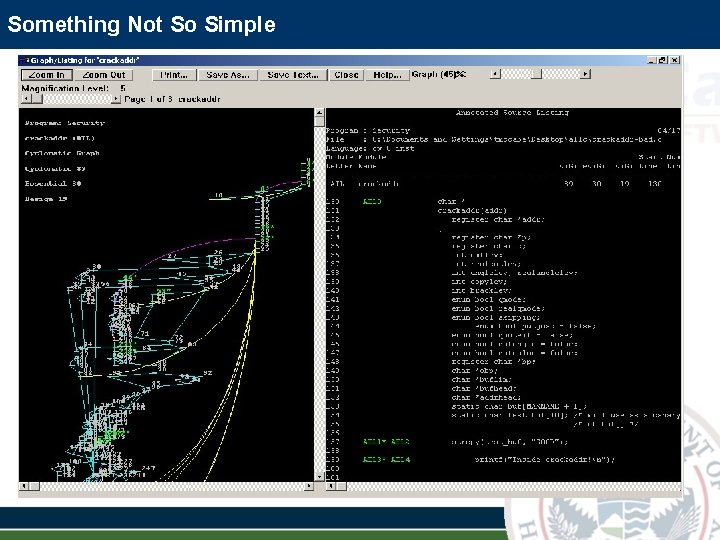Click left arrow of listing pane horizontal scrollbar

pos(331,486)
